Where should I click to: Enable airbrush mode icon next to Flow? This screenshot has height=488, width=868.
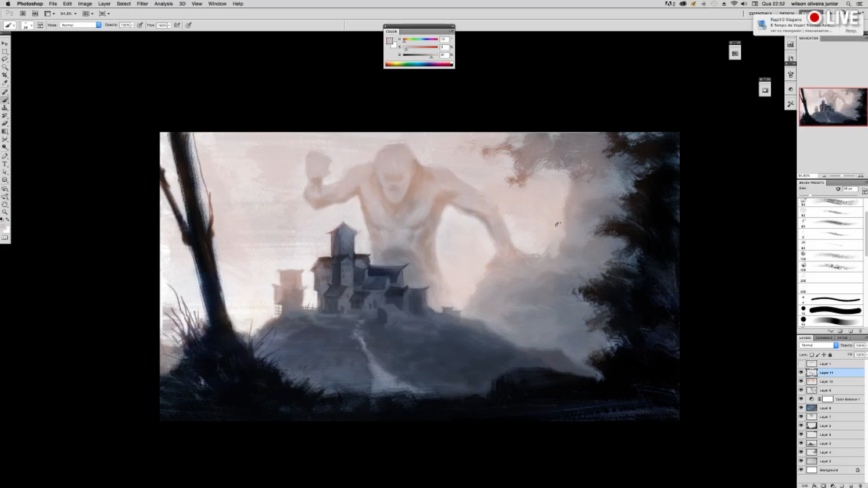(x=177, y=25)
